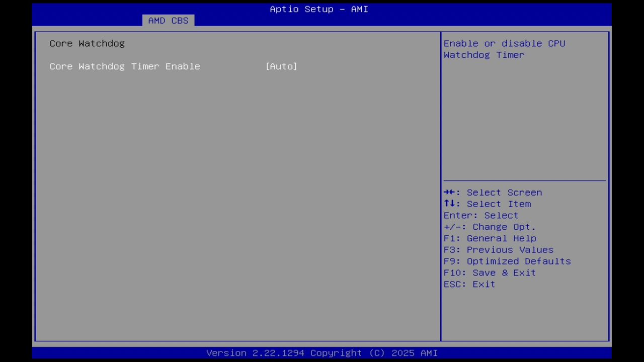Click the ESC: Exit hint
The height and width of the screenshot is (362, 644).
(x=468, y=284)
